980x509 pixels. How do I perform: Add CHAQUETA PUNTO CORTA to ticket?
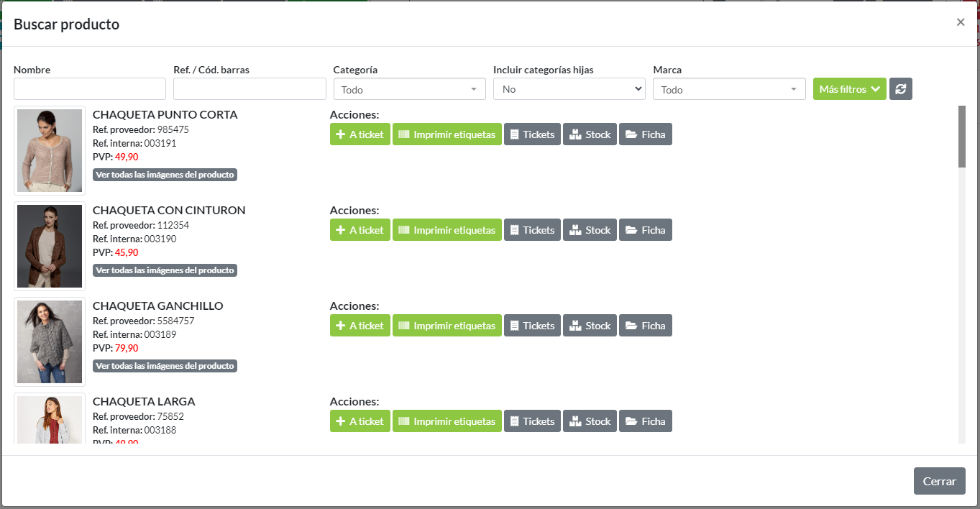pos(360,134)
